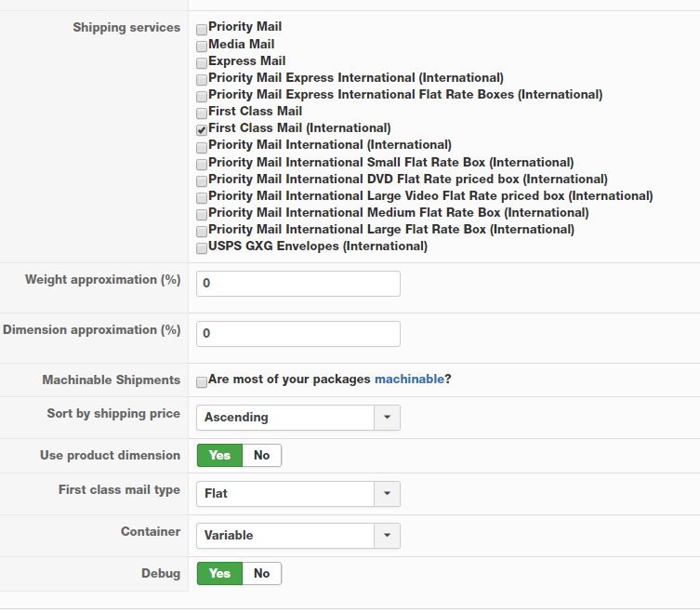Check Priority Mail International DVD Flat Rate box
The height and width of the screenshot is (613, 700).
click(202, 181)
